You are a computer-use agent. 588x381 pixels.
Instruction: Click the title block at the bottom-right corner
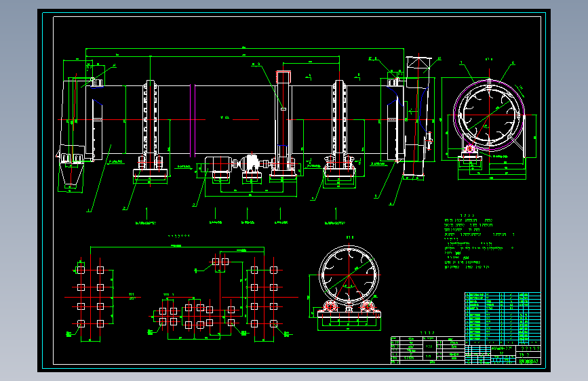point(503,355)
